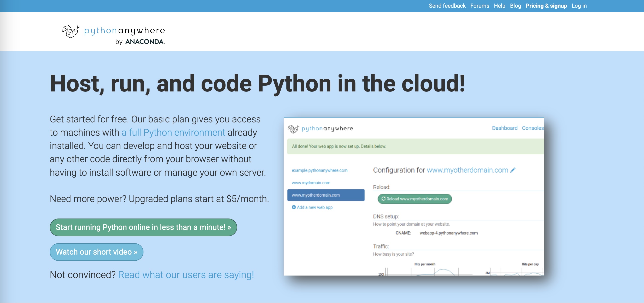Image resolution: width=644 pixels, height=303 pixels.
Task: Click by ANACONDA branding text
Action: click(140, 41)
